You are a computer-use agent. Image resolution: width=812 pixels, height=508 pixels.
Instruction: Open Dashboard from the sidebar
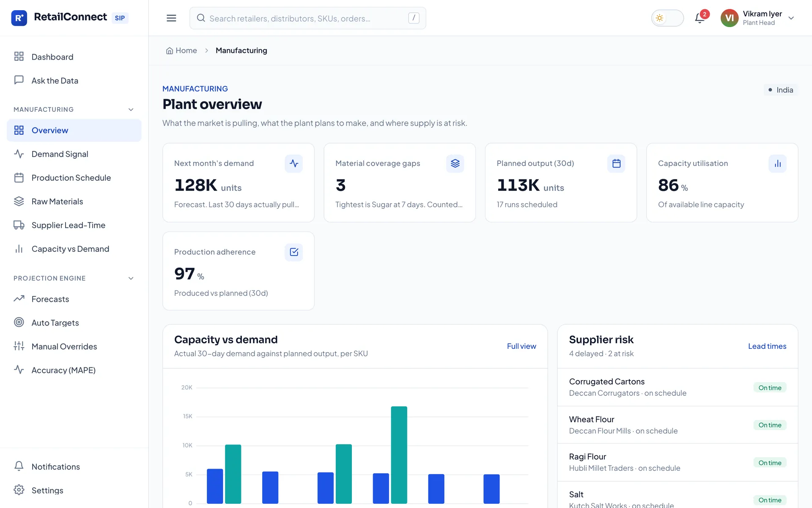(74, 57)
